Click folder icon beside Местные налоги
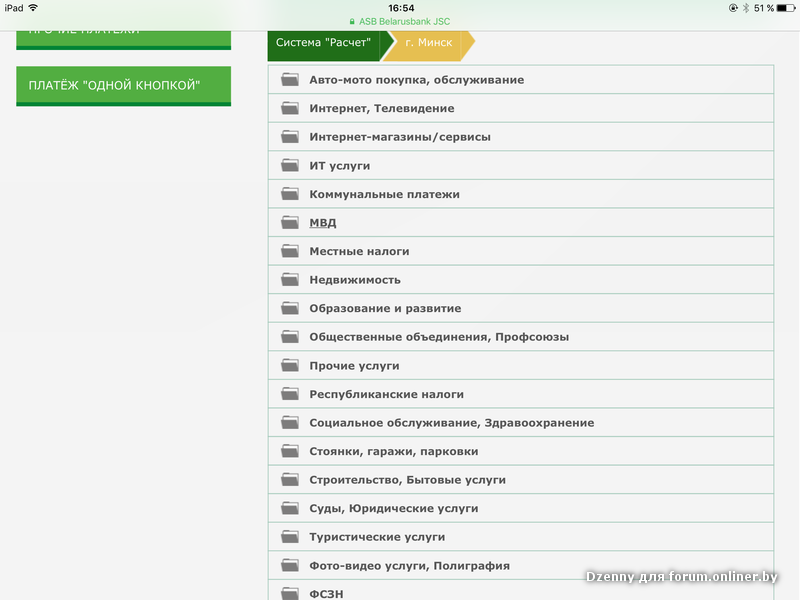Image resolution: width=800 pixels, height=600 pixels. pyautogui.click(x=290, y=251)
